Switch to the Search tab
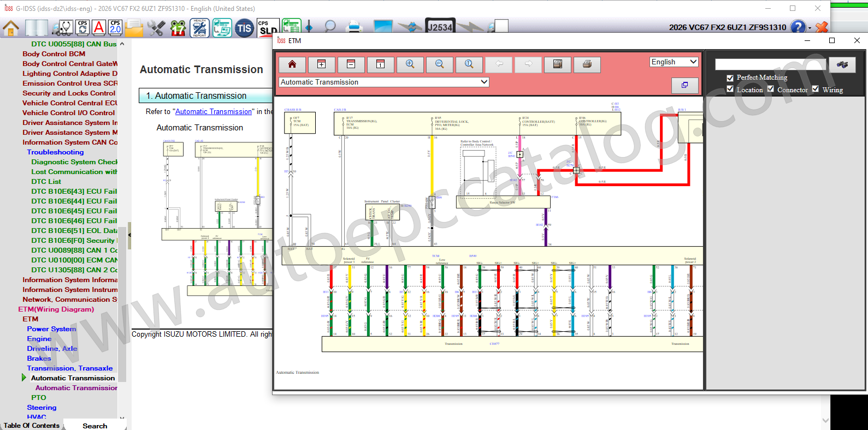This screenshot has height=430, width=868. [x=95, y=426]
